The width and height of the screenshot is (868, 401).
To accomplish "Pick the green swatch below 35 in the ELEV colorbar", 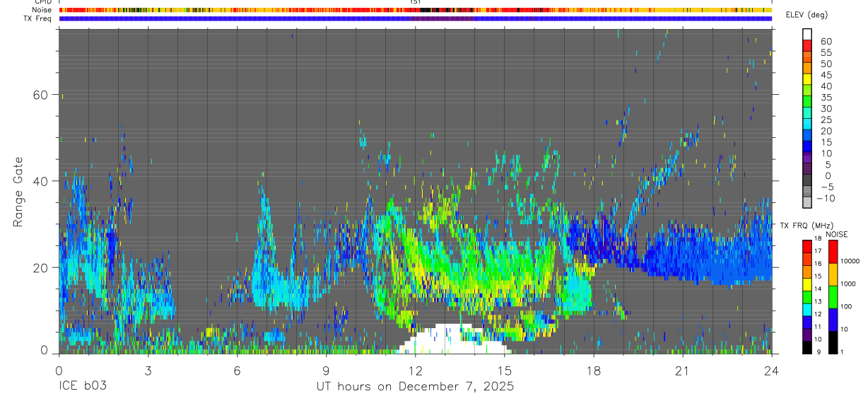I will 807,101.
